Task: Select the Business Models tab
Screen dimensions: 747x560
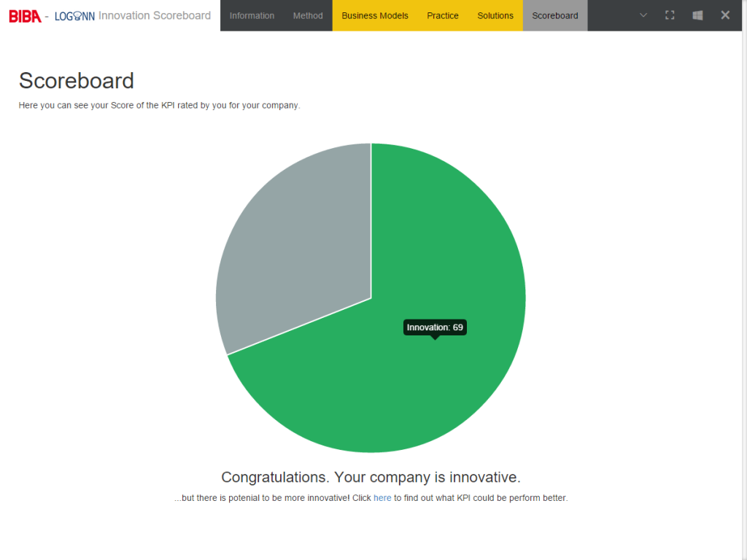Action: click(x=374, y=15)
